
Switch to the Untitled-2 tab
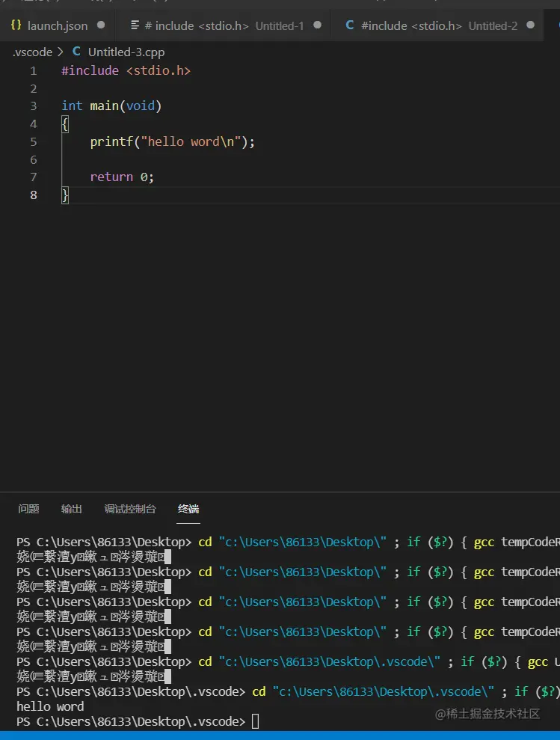(x=438, y=25)
